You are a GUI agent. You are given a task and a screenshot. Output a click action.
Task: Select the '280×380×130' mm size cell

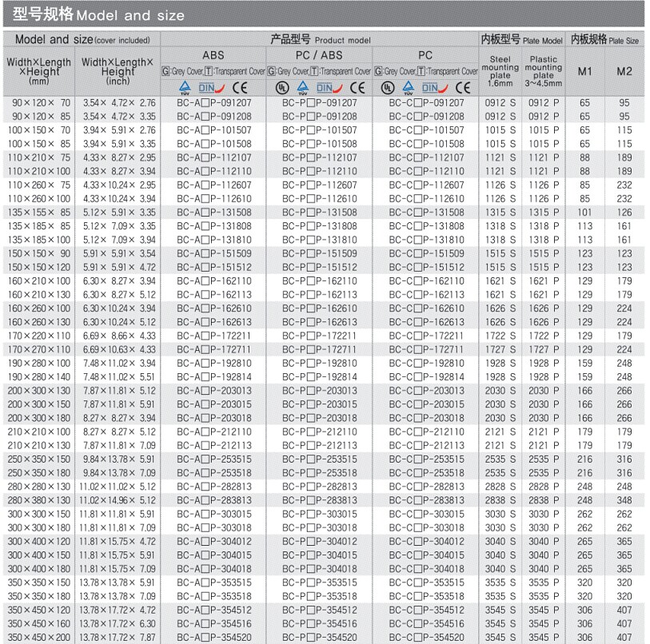click(39, 500)
